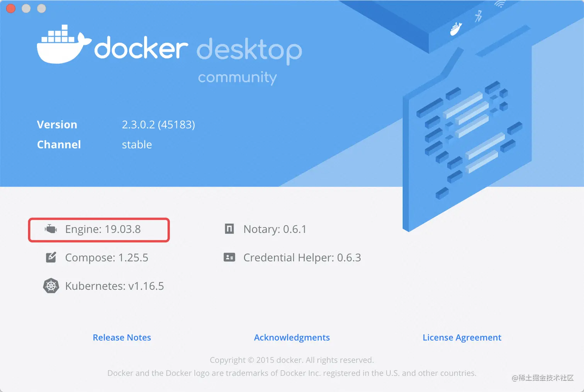Click the "community" edition text
This screenshot has width=584, height=392.
click(x=238, y=77)
